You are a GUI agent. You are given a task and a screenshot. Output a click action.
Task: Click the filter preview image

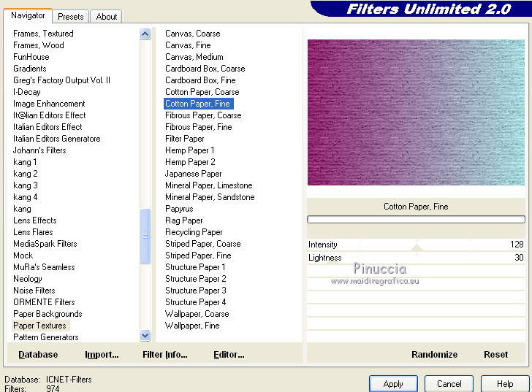[x=416, y=112]
